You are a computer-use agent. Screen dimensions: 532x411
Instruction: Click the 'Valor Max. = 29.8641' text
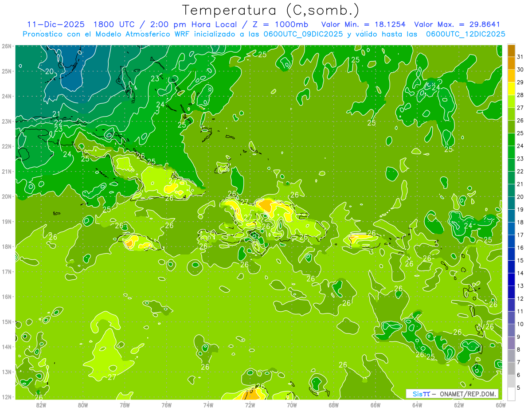click(x=457, y=24)
